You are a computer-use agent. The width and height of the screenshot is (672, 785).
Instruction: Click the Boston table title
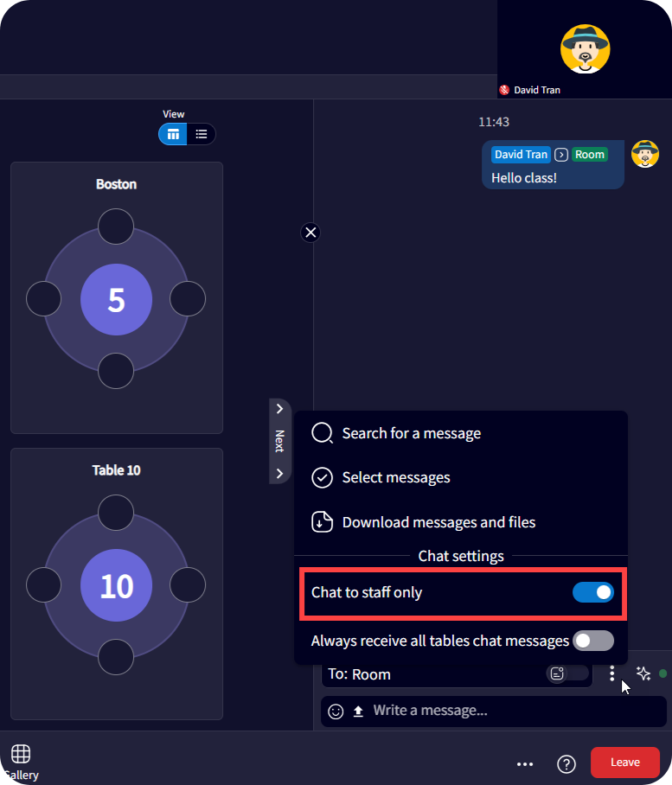[x=116, y=184]
